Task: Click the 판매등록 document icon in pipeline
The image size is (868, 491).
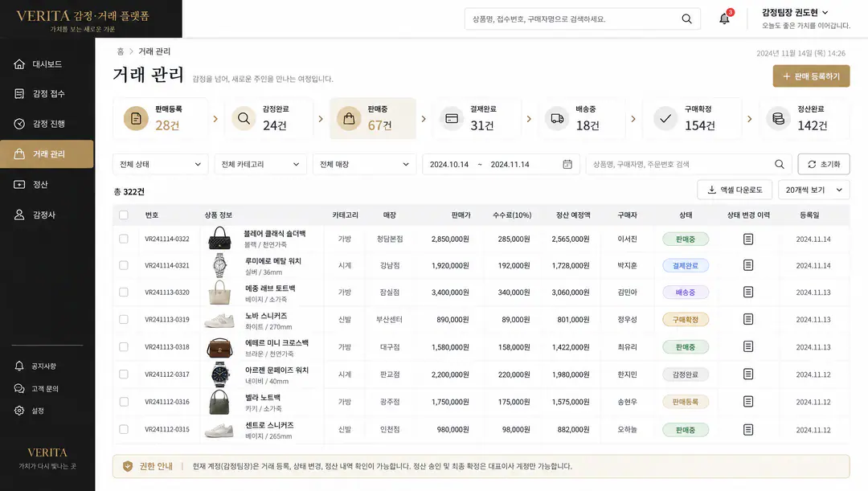Action: (x=136, y=118)
